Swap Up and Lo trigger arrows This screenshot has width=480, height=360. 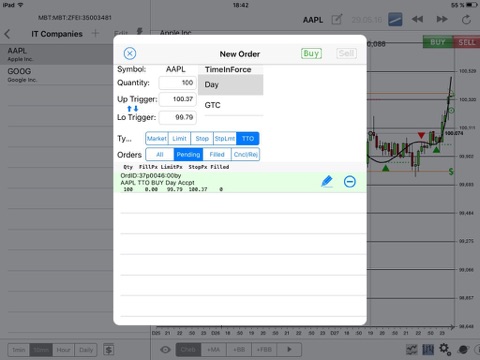tap(132, 109)
